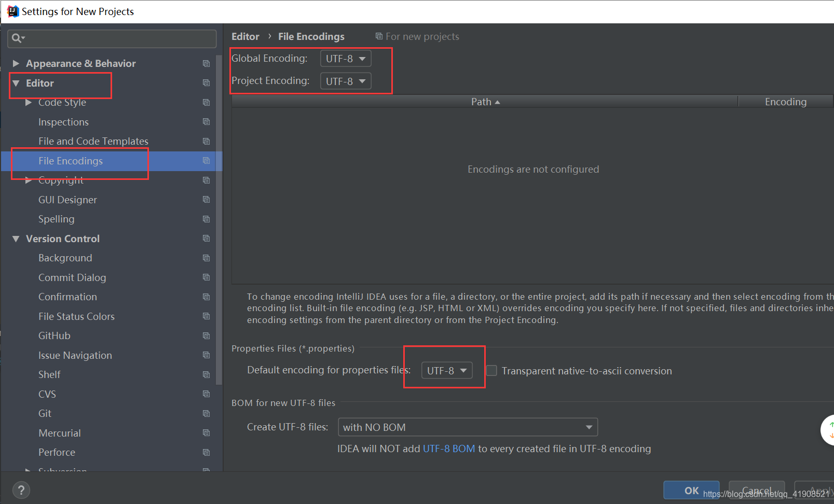Image resolution: width=834 pixels, height=504 pixels.
Task: Click the project-level icon beside Confirmation
Action: [206, 297]
